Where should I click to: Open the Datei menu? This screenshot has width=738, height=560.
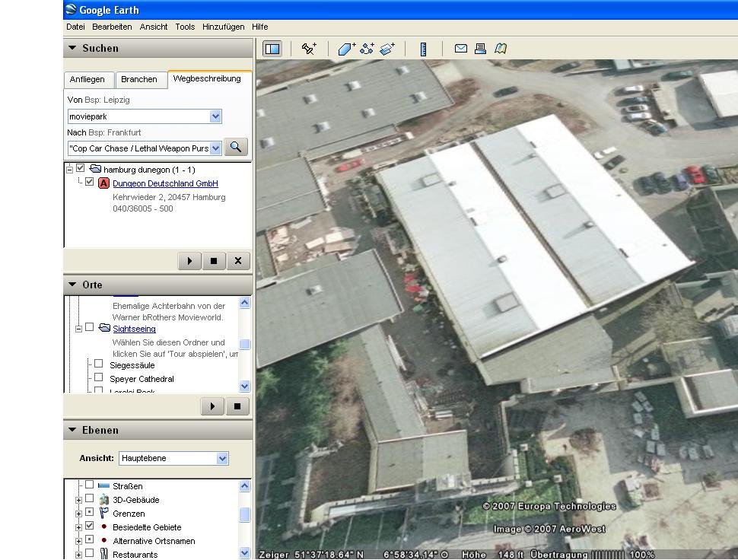click(75, 27)
